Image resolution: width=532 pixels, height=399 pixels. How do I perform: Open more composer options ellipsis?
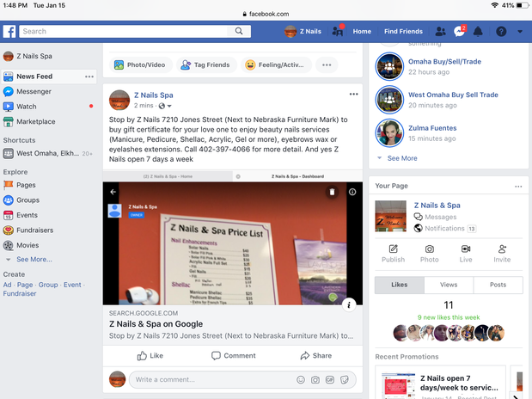tap(327, 64)
